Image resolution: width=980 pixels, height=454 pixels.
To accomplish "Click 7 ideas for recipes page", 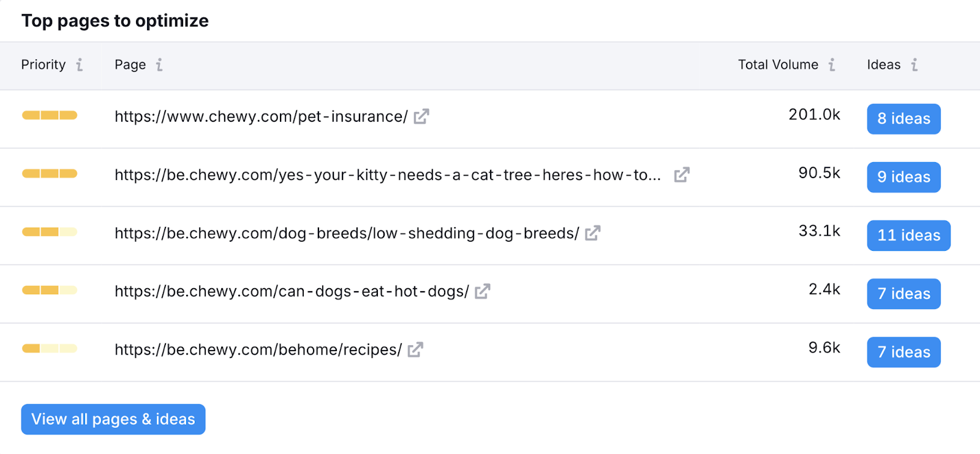I will click(903, 352).
